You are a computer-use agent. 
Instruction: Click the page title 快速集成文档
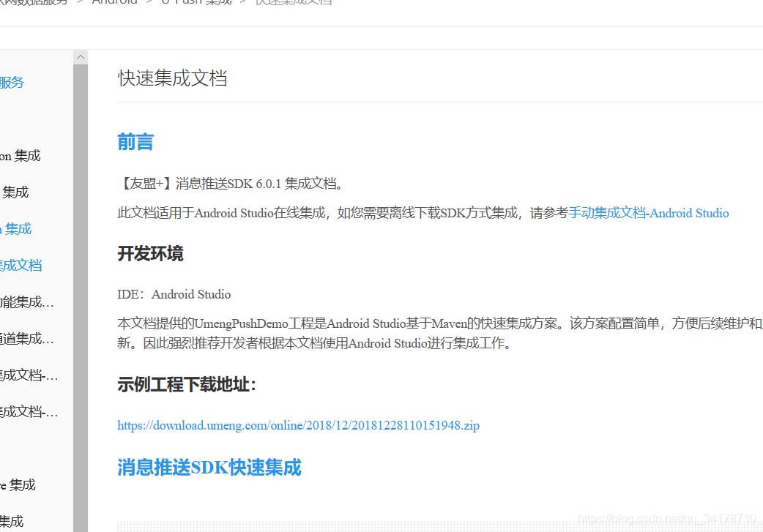(x=172, y=78)
